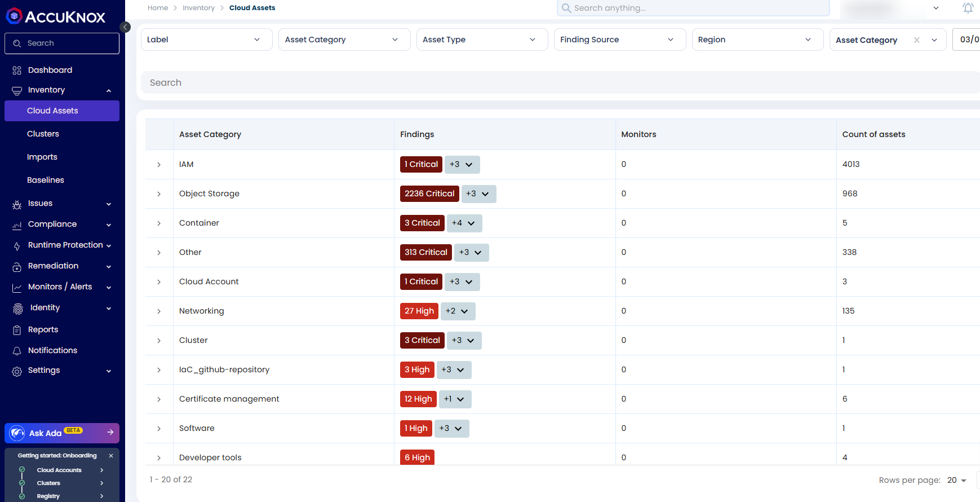The width and height of the screenshot is (980, 502).
Task: Open the +2 dropdown in Networking row
Action: [x=458, y=311]
